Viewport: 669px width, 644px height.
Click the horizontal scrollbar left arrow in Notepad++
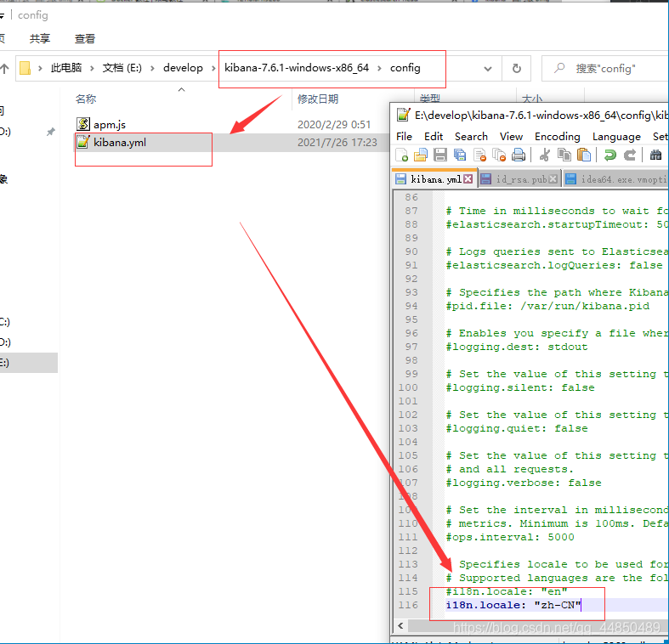pos(400,625)
